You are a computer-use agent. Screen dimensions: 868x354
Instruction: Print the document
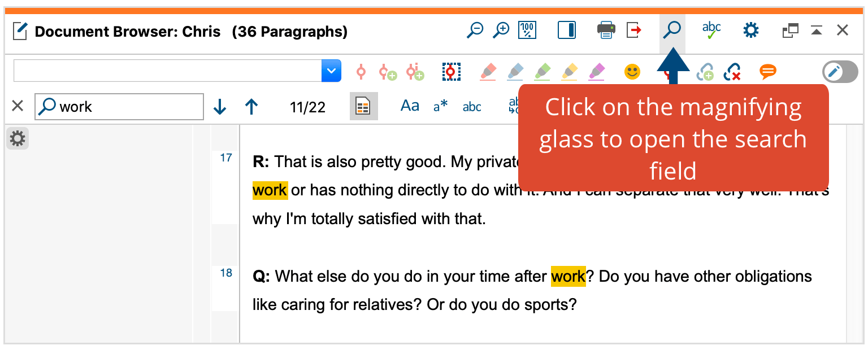[x=606, y=30]
